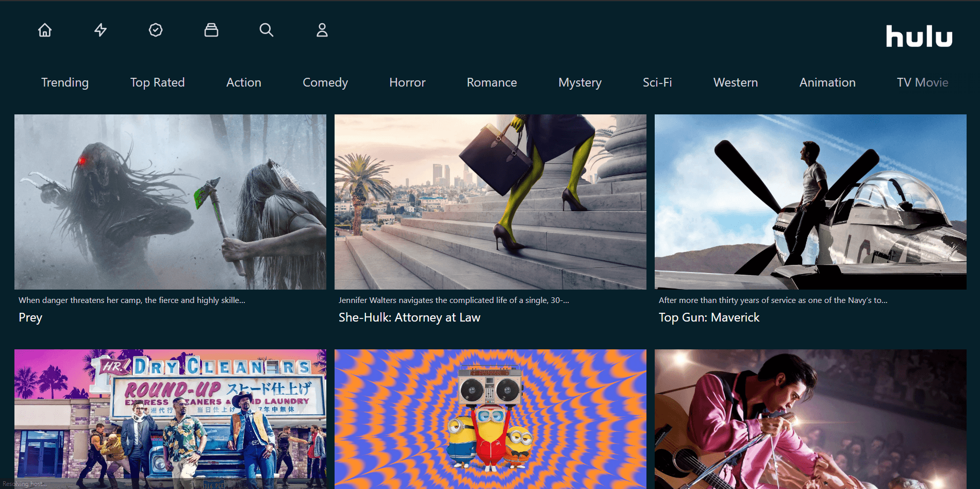Click the She-Hulk: Attorney at Law title
This screenshot has height=489, width=980.
[409, 317]
